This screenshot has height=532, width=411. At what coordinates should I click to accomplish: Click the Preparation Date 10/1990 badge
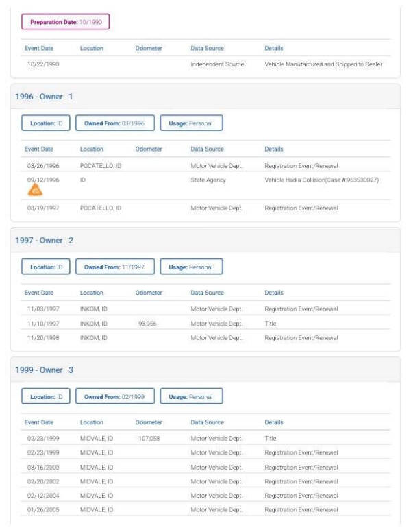point(66,22)
